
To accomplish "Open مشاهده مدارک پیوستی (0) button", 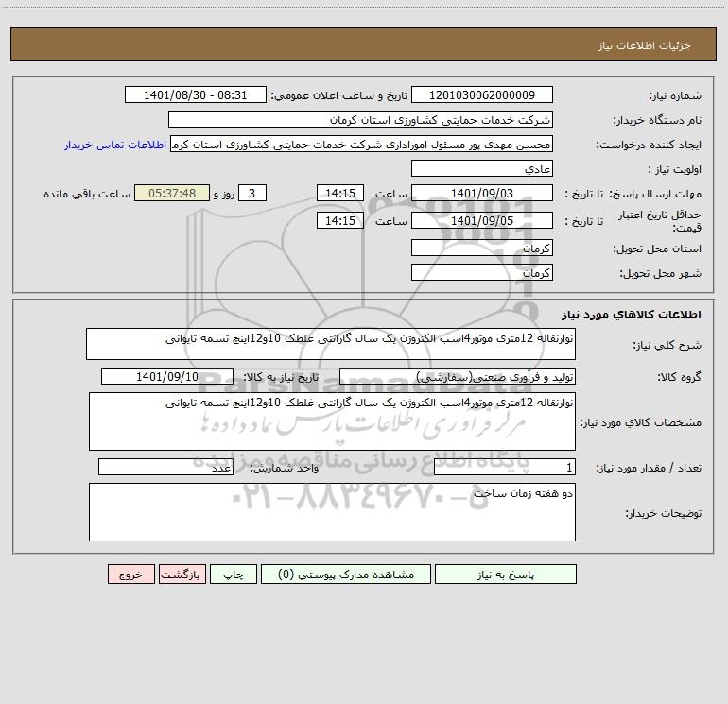I will [346, 574].
